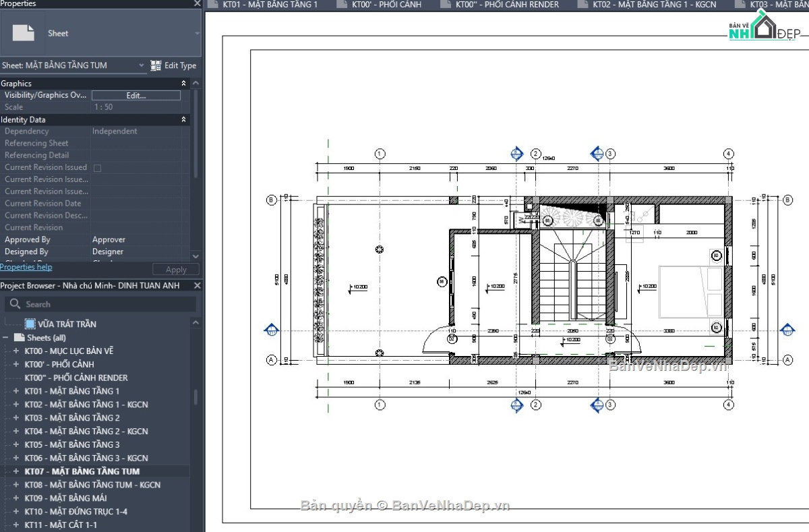Select KT04 - MẶT BẰNG TẦNG 2 - KGCN sheet
Screen dimensions: 809x532
tap(86, 432)
